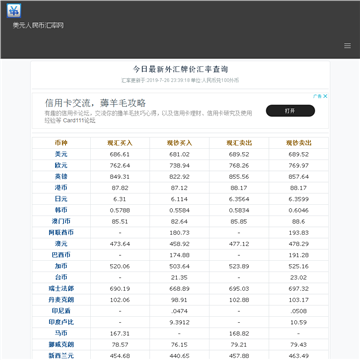Open the 马币 currency link
The height and width of the screenshot is (360, 360).
click(61, 333)
